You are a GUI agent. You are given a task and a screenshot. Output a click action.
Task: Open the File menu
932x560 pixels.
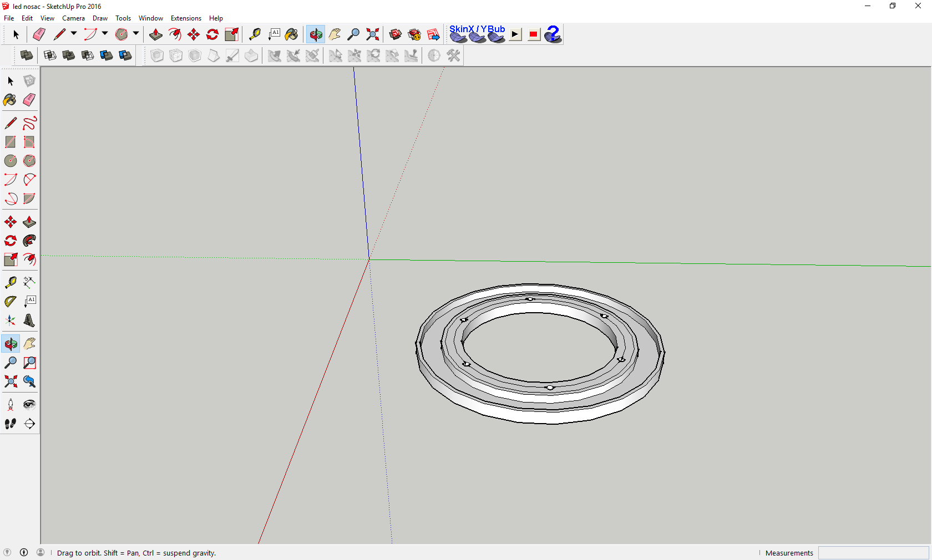9,18
